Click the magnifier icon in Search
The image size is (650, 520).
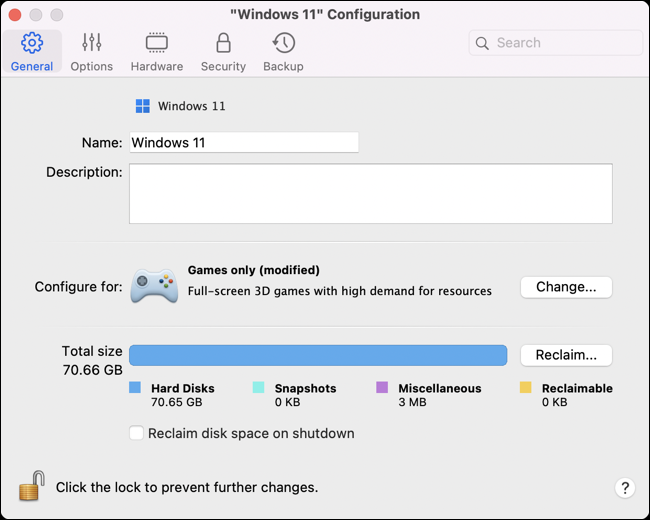(x=482, y=43)
